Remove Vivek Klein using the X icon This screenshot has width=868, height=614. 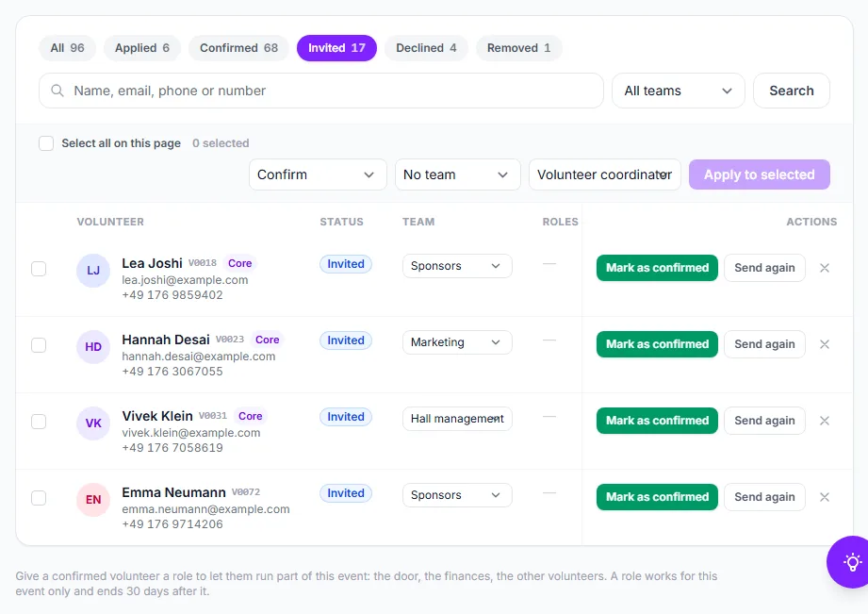click(825, 422)
